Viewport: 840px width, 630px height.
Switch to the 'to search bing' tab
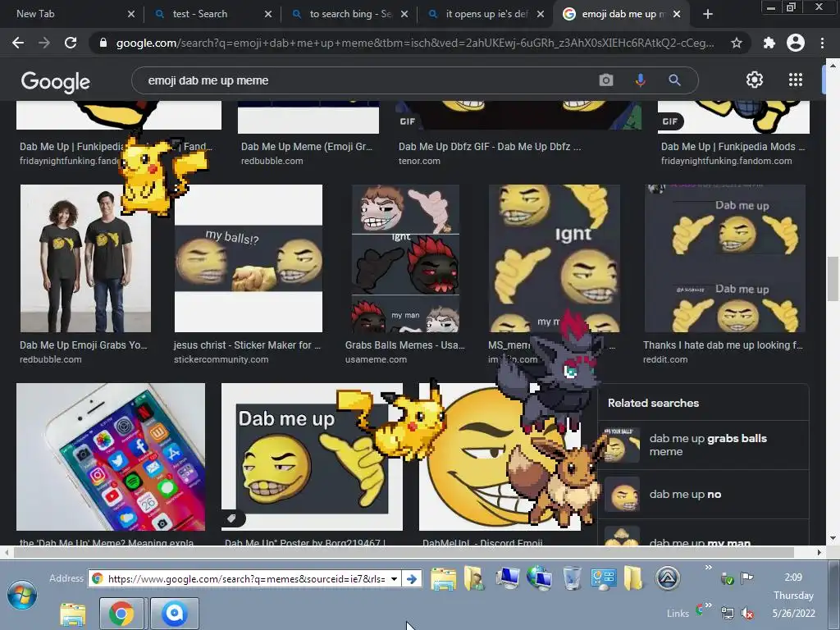[350, 14]
